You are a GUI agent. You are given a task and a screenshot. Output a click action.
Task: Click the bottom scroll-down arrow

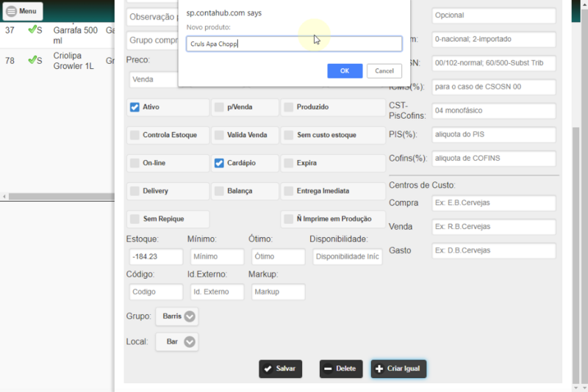(x=576, y=388)
